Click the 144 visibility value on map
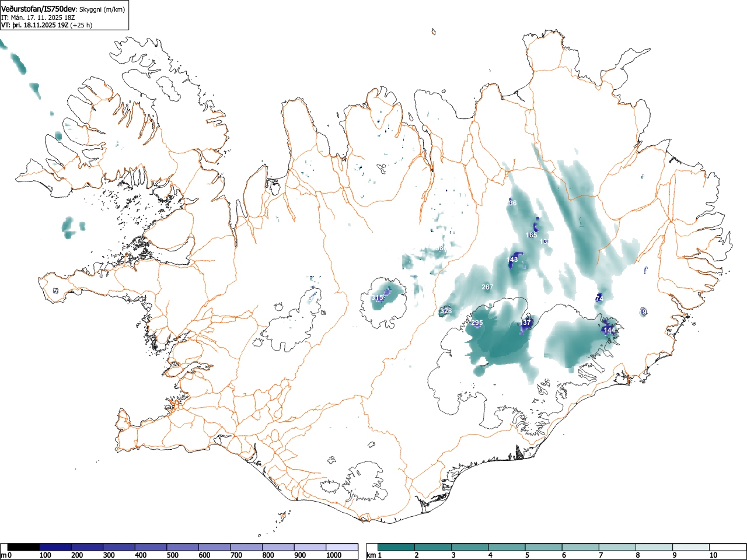The height and width of the screenshot is (560, 747). 609,330
